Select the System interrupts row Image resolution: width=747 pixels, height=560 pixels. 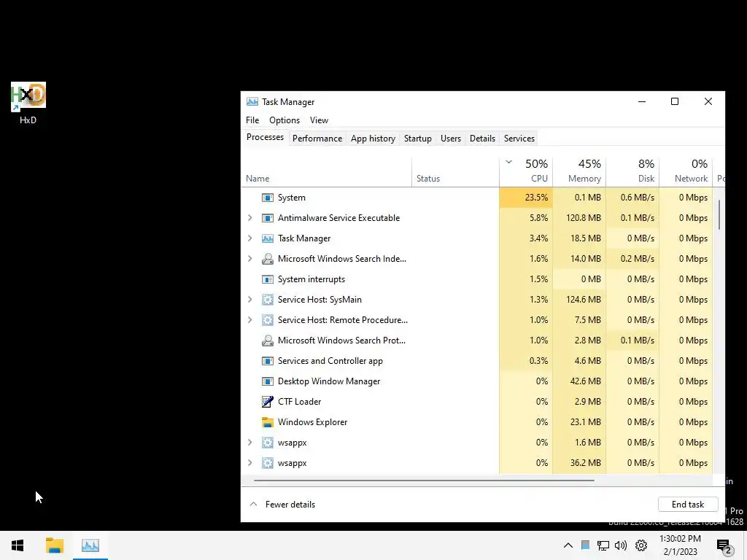(477, 279)
